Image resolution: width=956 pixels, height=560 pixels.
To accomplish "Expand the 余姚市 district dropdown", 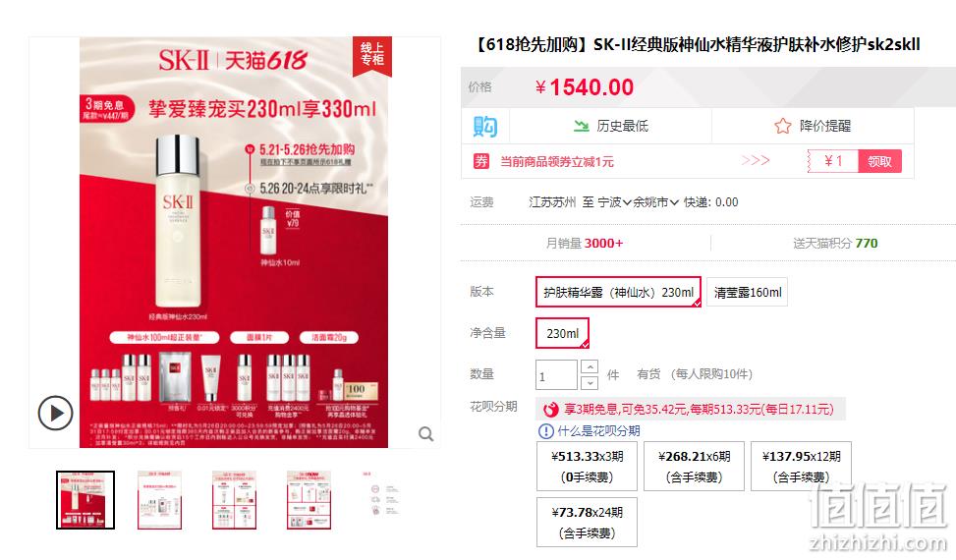I will (655, 202).
